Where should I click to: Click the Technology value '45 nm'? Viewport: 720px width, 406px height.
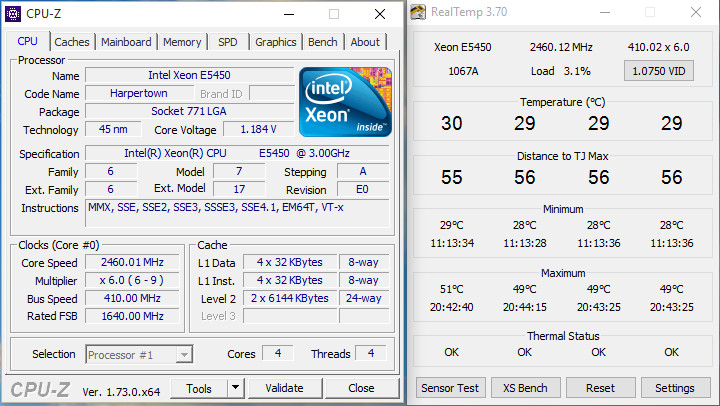pyautogui.click(x=113, y=129)
